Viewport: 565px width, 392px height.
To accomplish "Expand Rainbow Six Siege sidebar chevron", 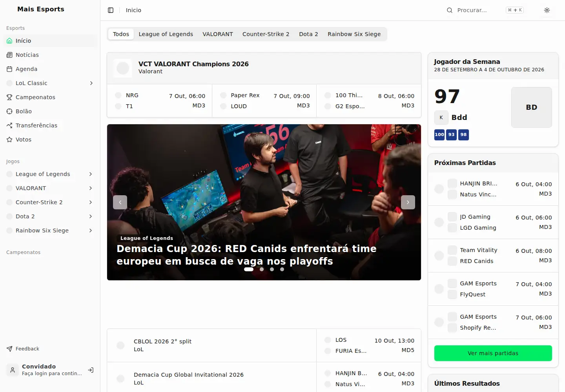I will pos(91,230).
